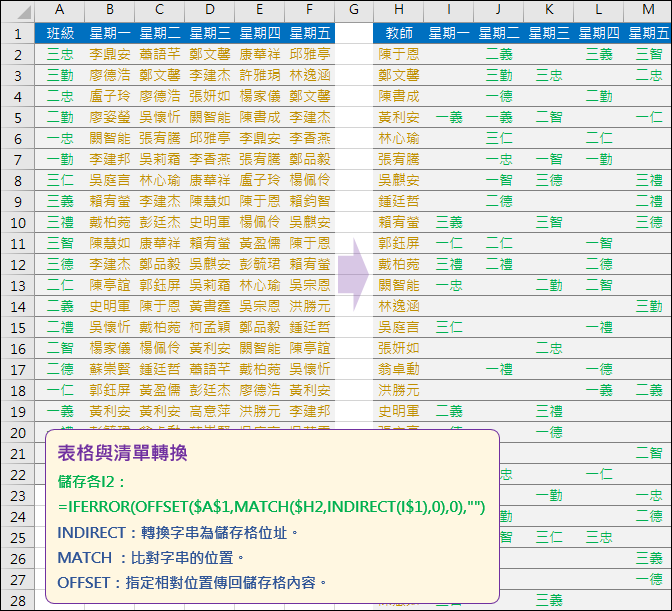Screen dimensions: 672x611
Task: Click the 表格與清單轉換 text box title
Action: pos(122,453)
